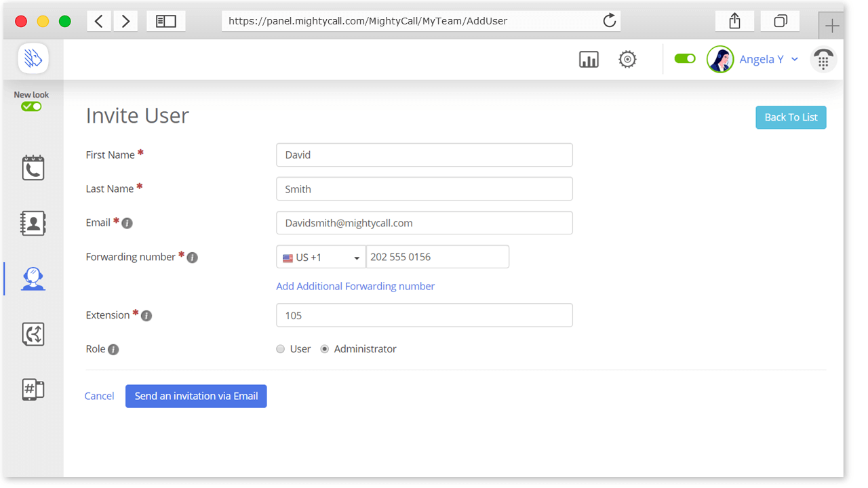Open the call journal sidebar icon

click(x=33, y=167)
